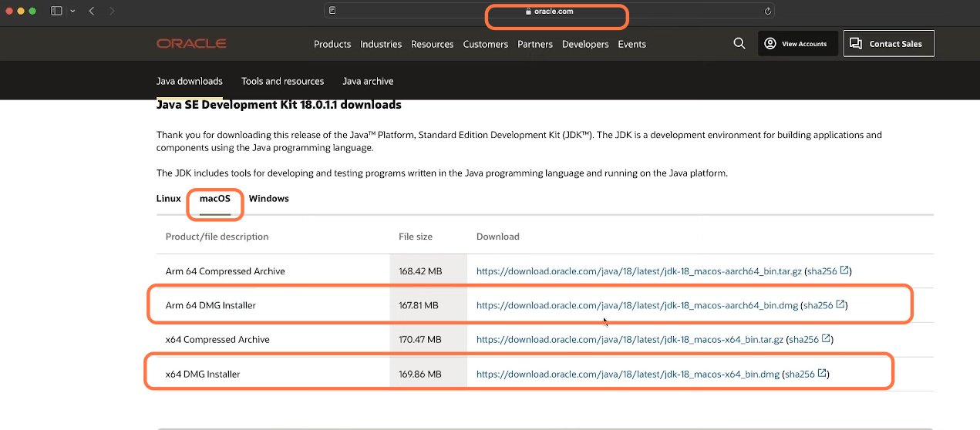Click the Download column header
The height and width of the screenshot is (430, 980).
pyautogui.click(x=498, y=237)
